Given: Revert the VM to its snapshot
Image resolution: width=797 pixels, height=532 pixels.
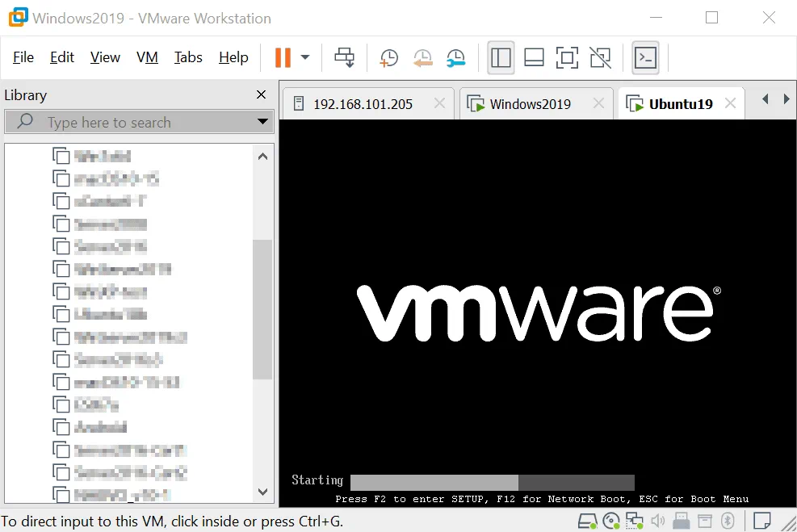Looking at the screenshot, I should point(422,57).
